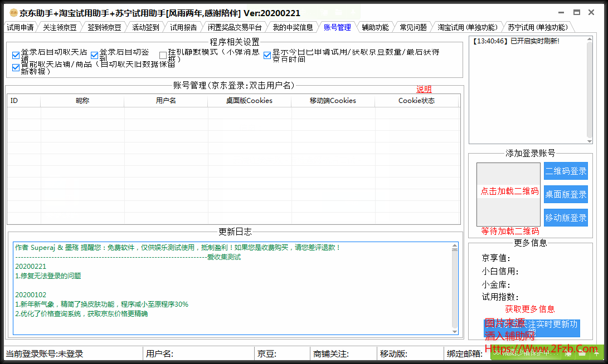Click the 昵称 column header

tap(82, 101)
